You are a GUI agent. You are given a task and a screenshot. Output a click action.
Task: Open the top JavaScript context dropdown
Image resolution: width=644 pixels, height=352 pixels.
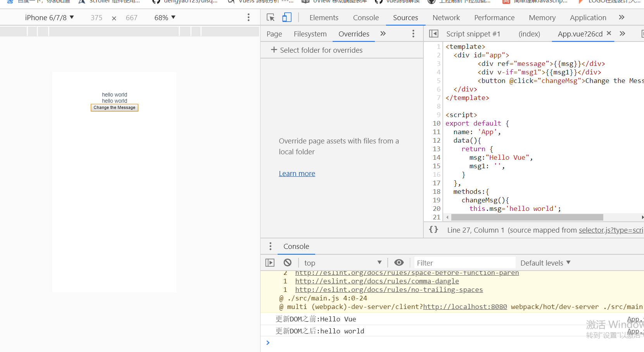point(343,263)
